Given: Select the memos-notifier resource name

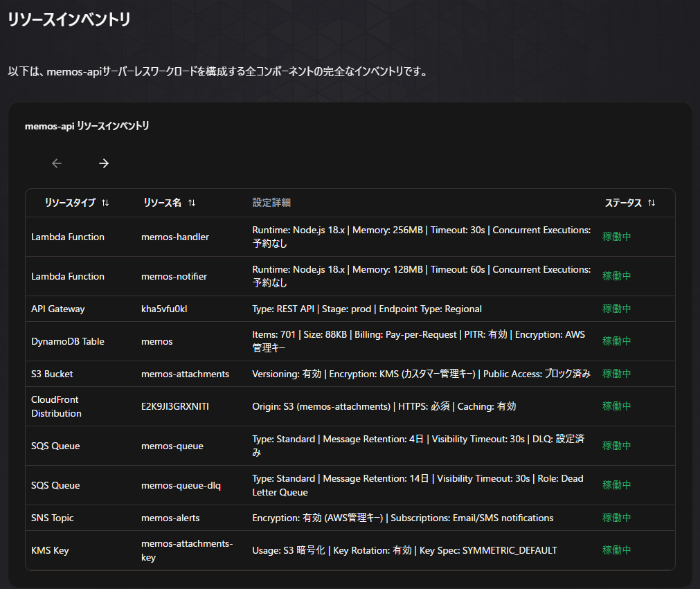Looking at the screenshot, I should (x=174, y=276).
